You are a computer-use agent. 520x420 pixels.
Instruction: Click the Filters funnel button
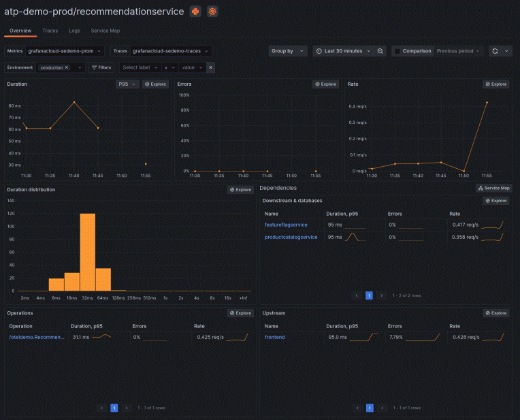click(101, 67)
